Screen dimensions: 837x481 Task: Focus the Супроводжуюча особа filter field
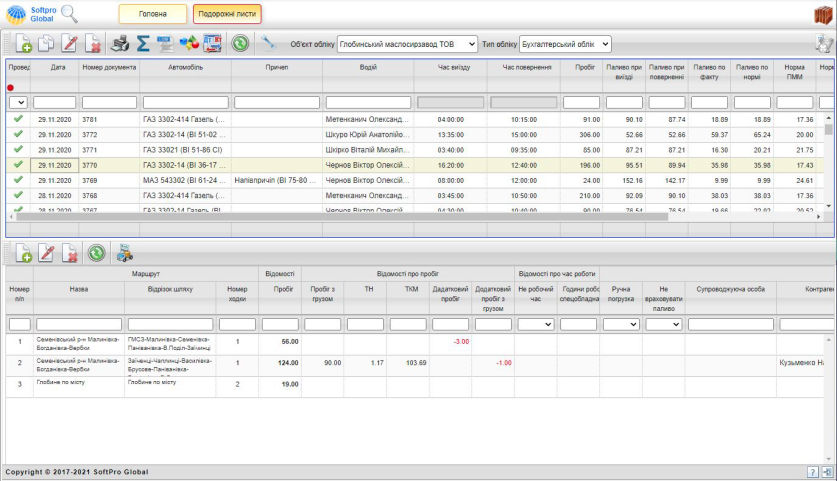730,324
